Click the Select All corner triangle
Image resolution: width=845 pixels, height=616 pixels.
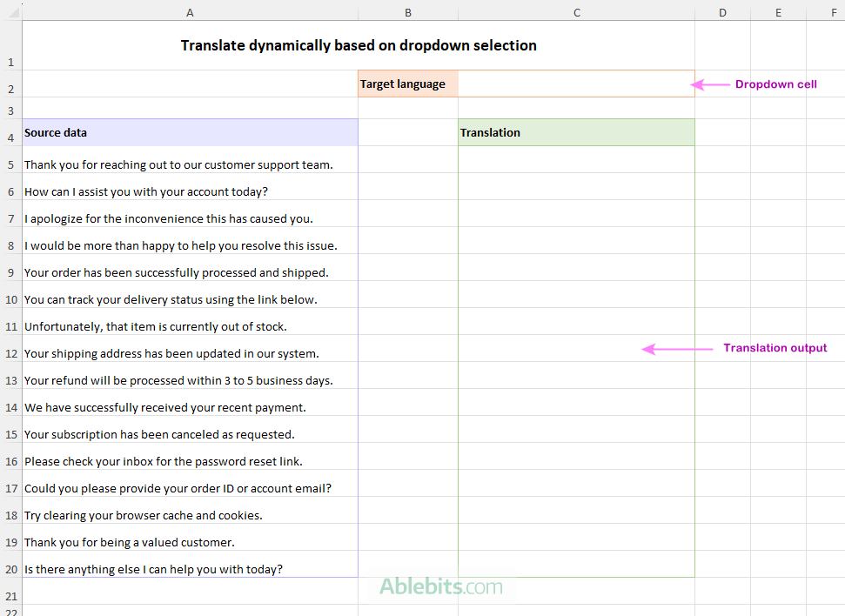coord(13,12)
